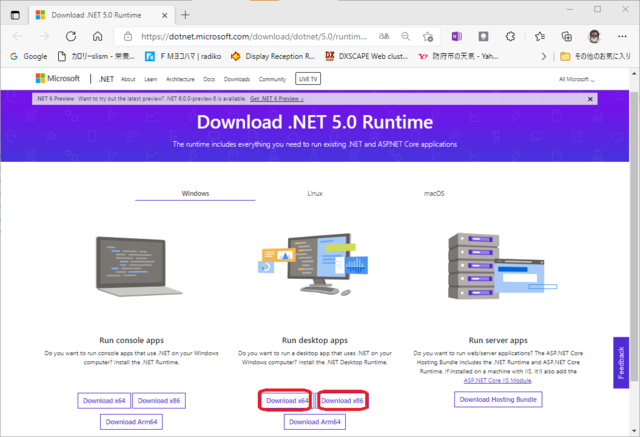Open the Downloads menu item
This screenshot has width=640, height=437.
[237, 79]
